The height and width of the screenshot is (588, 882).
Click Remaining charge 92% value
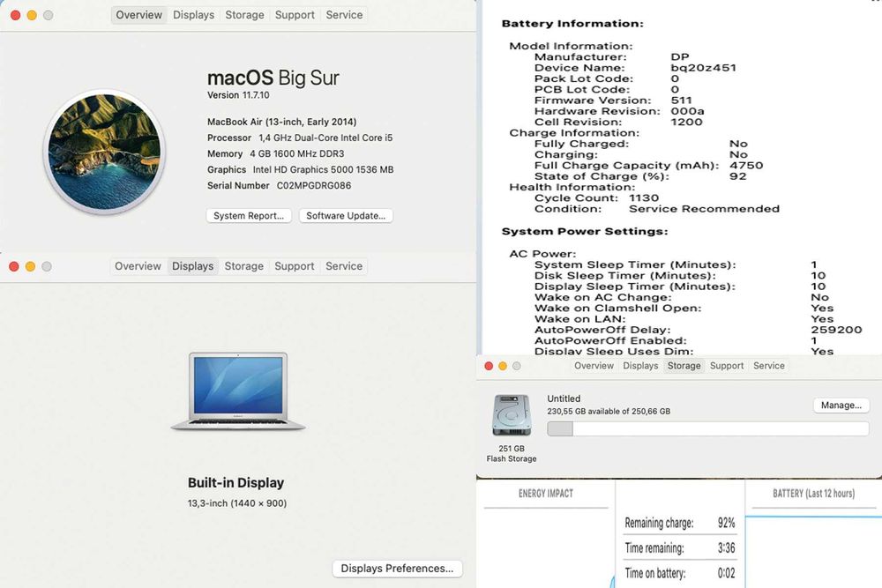[726, 523]
